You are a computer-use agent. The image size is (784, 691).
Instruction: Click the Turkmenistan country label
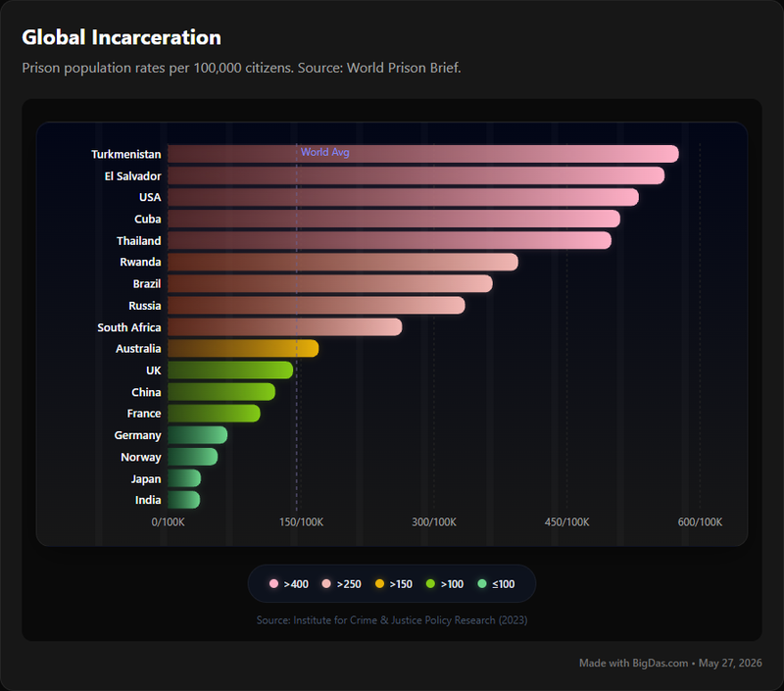[x=126, y=155]
